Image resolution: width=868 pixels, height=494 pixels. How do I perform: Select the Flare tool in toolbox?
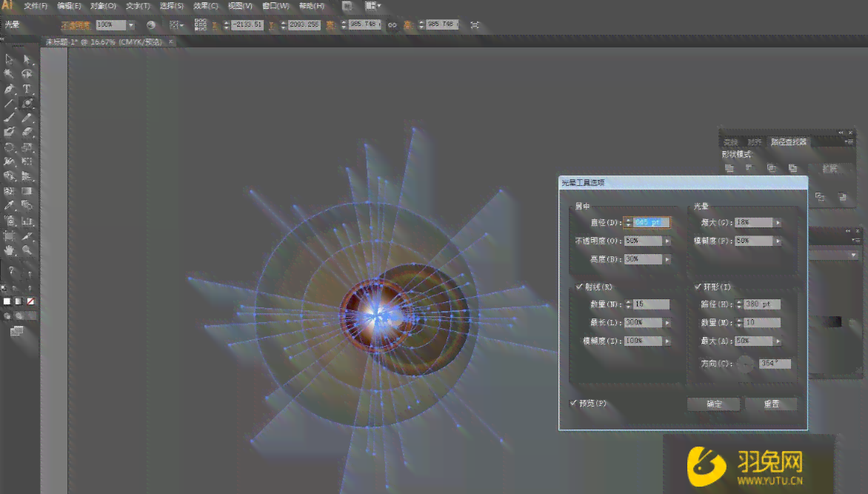(x=27, y=103)
